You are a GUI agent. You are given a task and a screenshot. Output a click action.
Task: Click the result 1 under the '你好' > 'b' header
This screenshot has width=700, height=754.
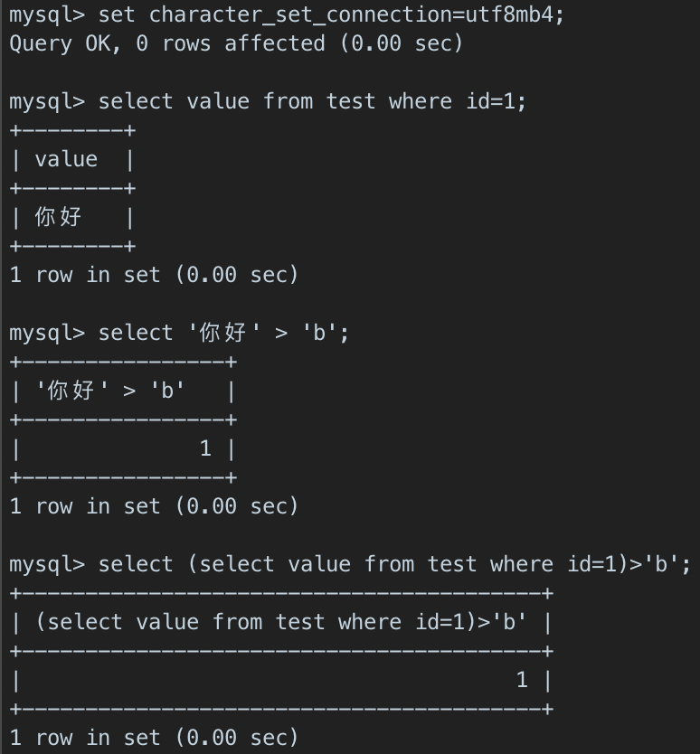[x=205, y=448]
